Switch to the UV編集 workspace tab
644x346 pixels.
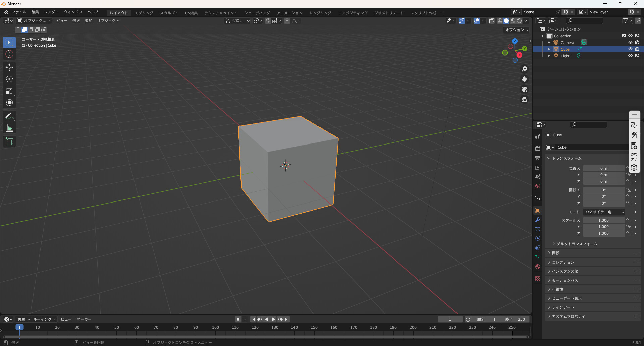[191, 13]
